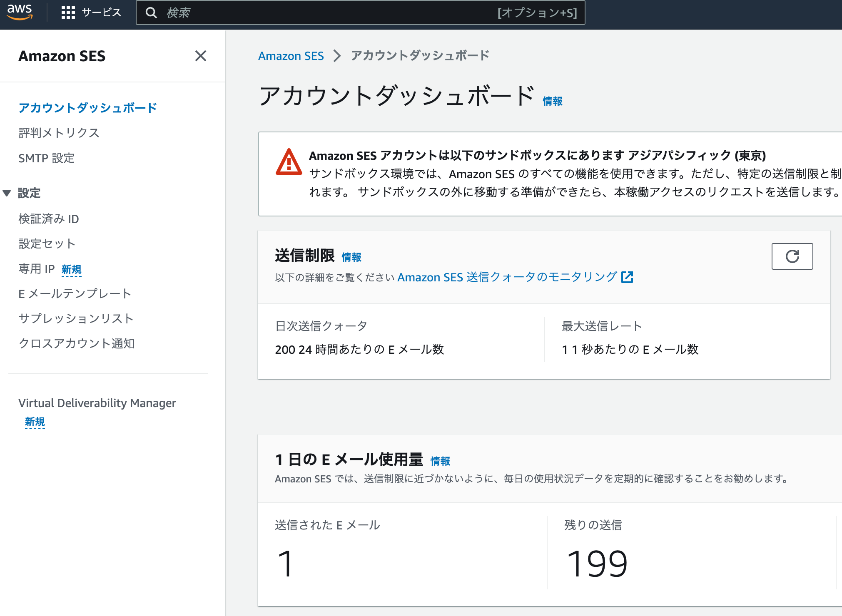This screenshot has width=842, height=616.
Task: Open E メールテンプレート page
Action: (75, 294)
